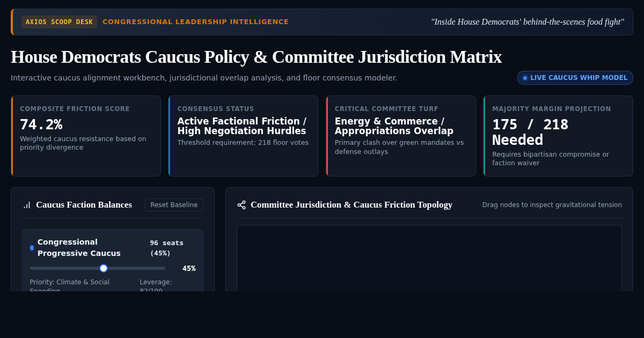Click the Progressive Caucus percentage slider handle
The width and height of the screenshot is (644, 338).
point(104,268)
